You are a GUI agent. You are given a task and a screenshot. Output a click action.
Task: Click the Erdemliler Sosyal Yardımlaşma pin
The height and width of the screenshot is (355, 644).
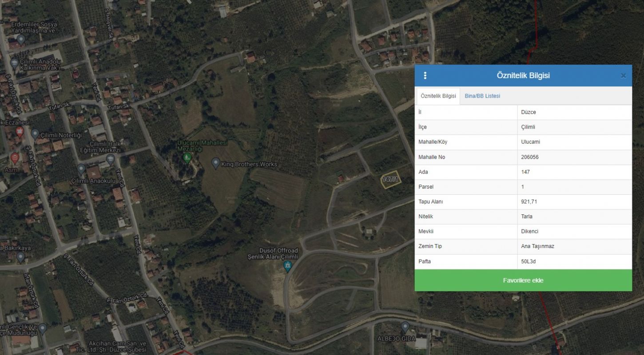(20, 39)
